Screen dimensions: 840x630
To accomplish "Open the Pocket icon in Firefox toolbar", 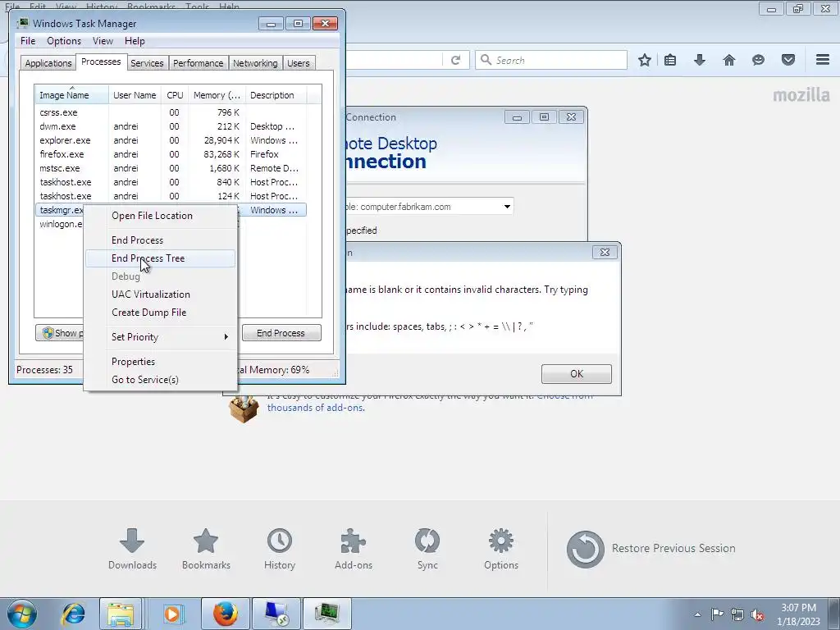I will point(788,60).
